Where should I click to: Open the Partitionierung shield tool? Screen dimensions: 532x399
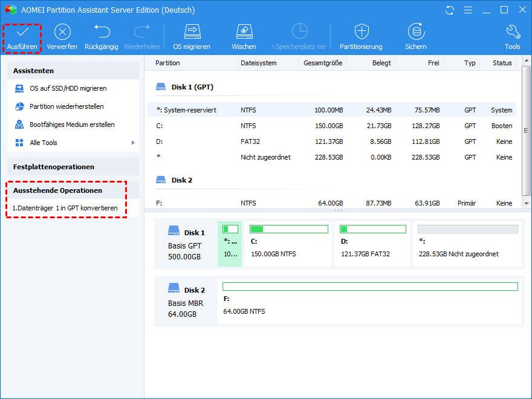(361, 33)
